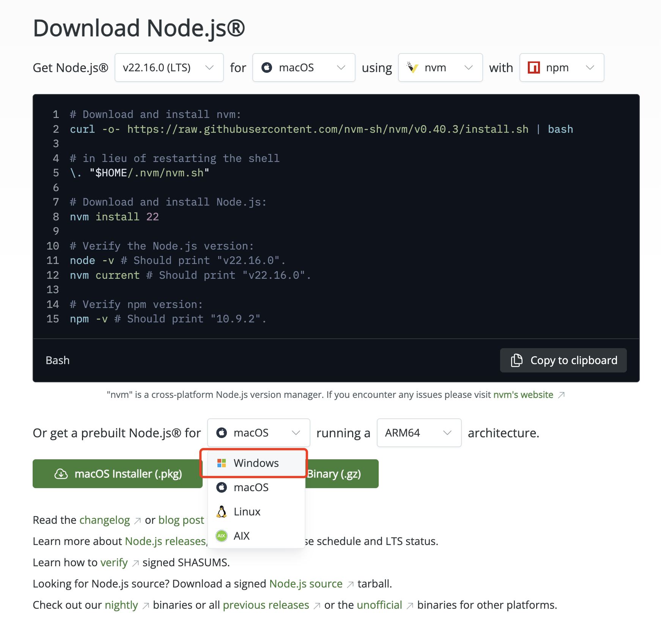This screenshot has height=644, width=661.
Task: Click the Windows logo icon in list
Action: (222, 463)
